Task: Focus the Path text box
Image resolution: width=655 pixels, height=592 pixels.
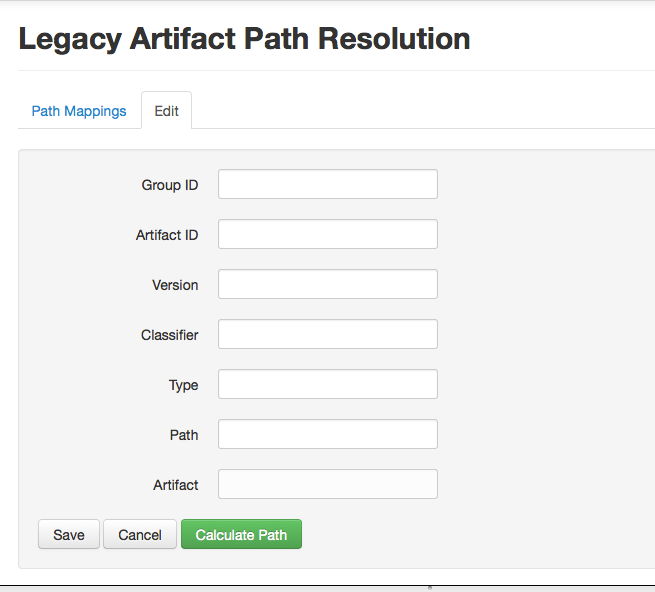Action: [x=327, y=435]
